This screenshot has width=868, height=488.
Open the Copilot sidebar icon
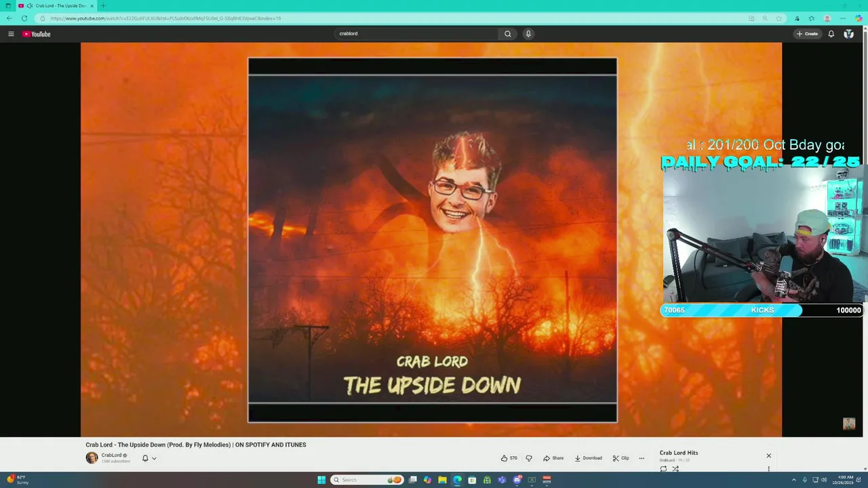pos(859,18)
